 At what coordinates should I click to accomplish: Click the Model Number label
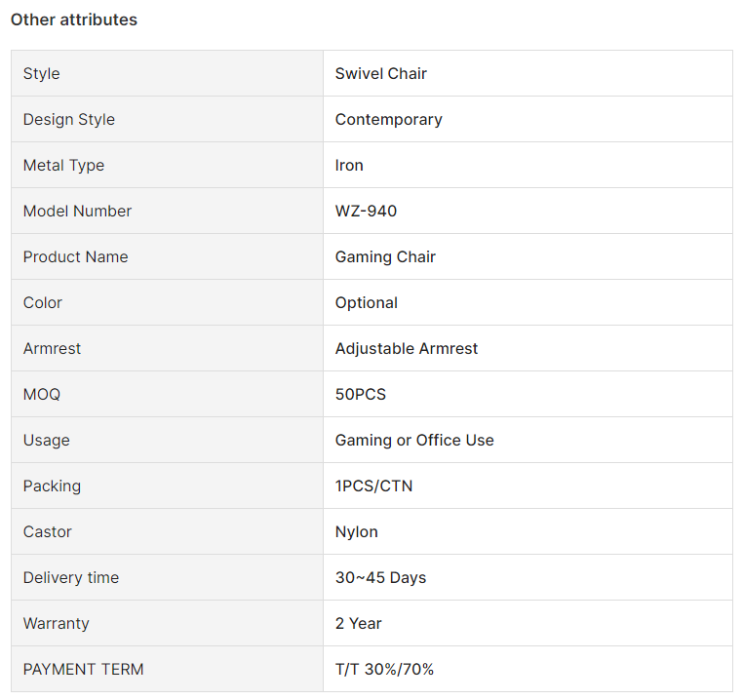[77, 211]
